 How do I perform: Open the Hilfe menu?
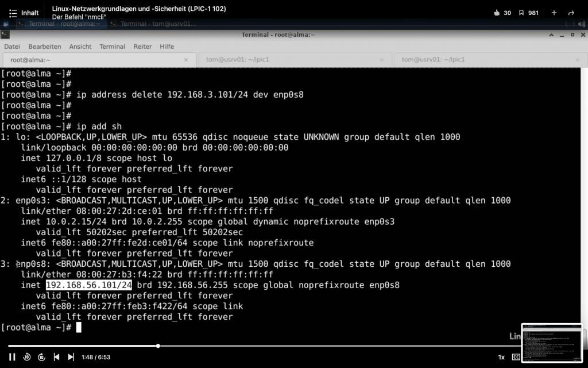[167, 47]
